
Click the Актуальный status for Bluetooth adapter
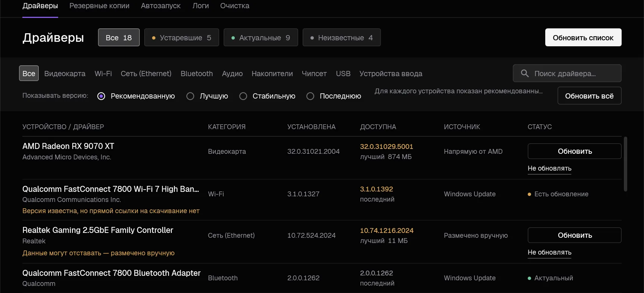coord(554,278)
